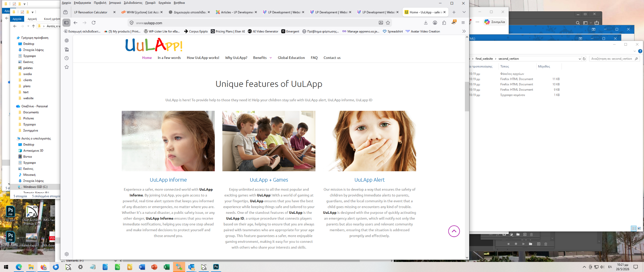
Task: Open AI chatbot icon in Firefox sidebar
Action: click(x=67, y=41)
